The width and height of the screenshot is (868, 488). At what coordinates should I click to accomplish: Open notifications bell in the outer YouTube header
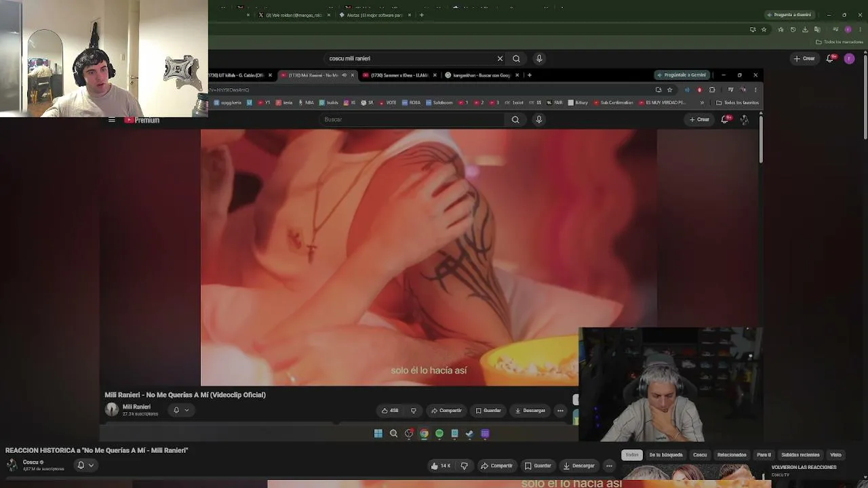pos(829,58)
